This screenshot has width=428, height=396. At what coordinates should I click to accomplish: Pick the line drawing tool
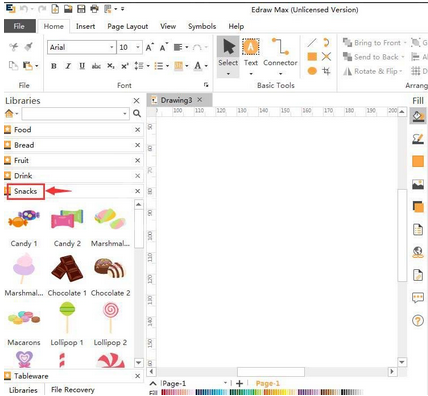pyautogui.click(x=312, y=43)
